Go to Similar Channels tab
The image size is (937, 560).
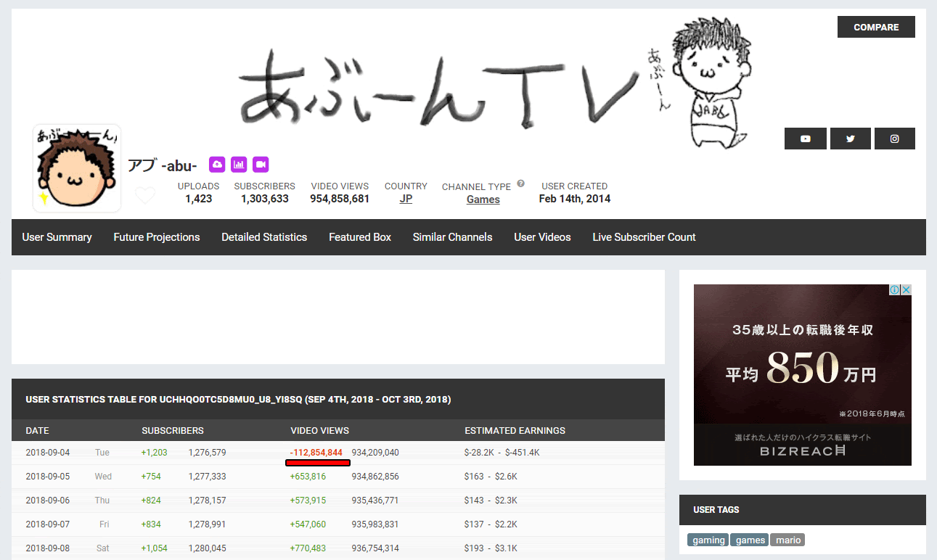click(452, 237)
